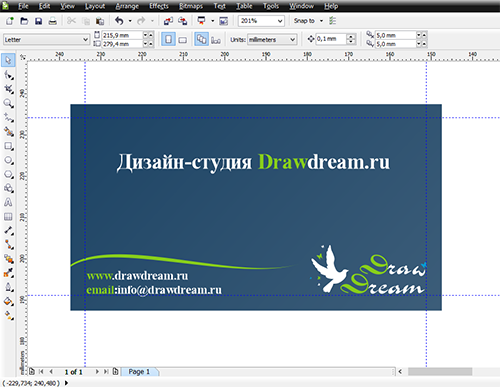
Task: Click the nudge offset 0,1 mm field
Action: pos(331,39)
